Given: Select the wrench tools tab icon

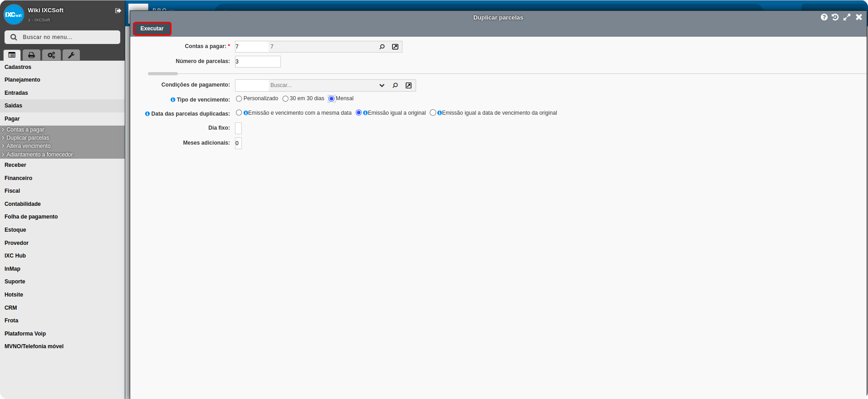Looking at the screenshot, I should pyautogui.click(x=71, y=55).
